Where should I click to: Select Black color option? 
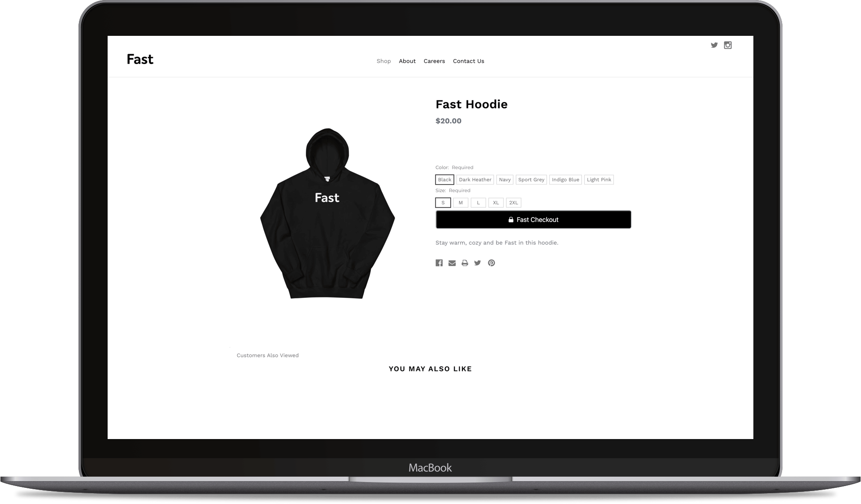tap(444, 179)
